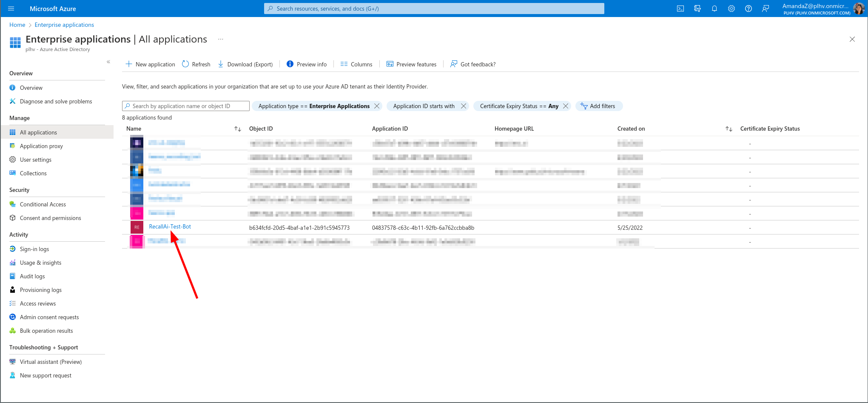Open the Help question mark icon
This screenshot has width=868, height=403.
748,9
